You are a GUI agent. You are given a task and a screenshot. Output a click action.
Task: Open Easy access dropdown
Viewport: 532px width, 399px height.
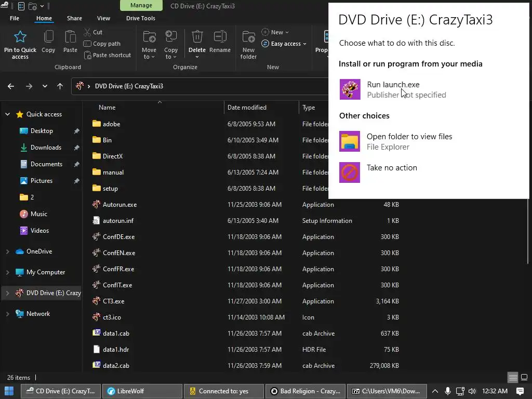(284, 44)
